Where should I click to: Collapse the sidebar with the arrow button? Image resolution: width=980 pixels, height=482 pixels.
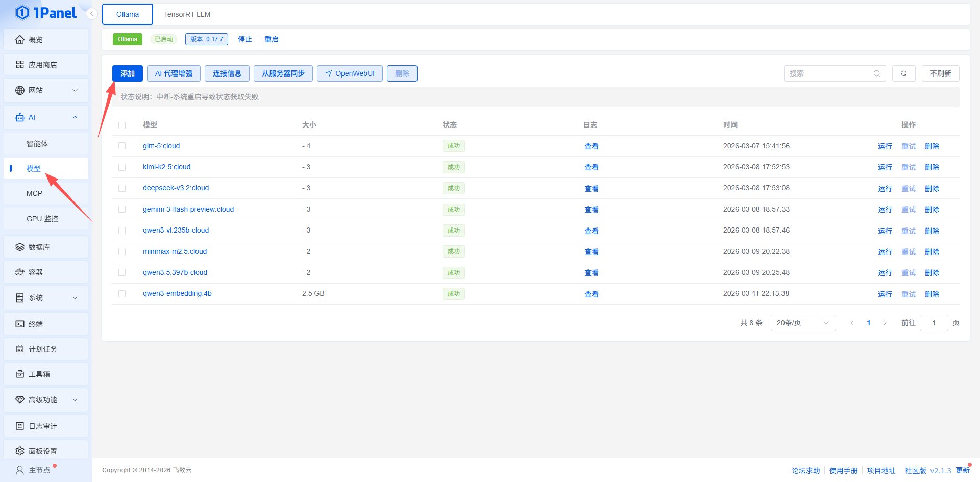91,14
